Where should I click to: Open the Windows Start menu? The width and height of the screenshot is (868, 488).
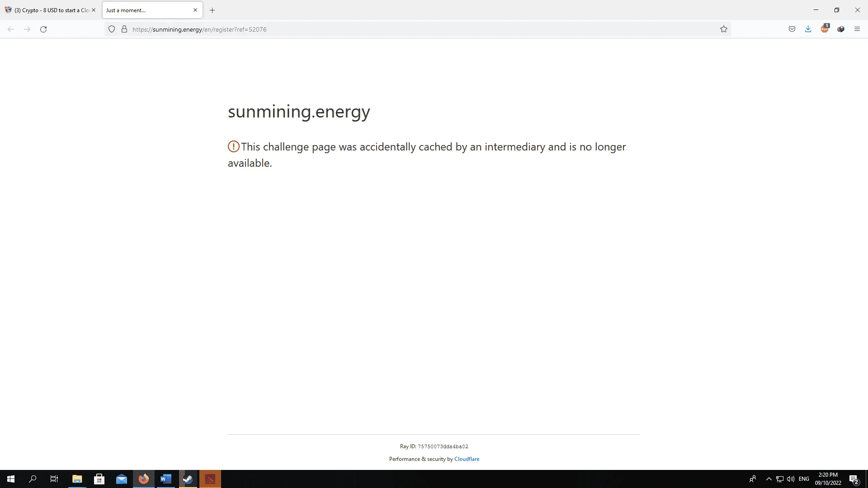(x=11, y=479)
